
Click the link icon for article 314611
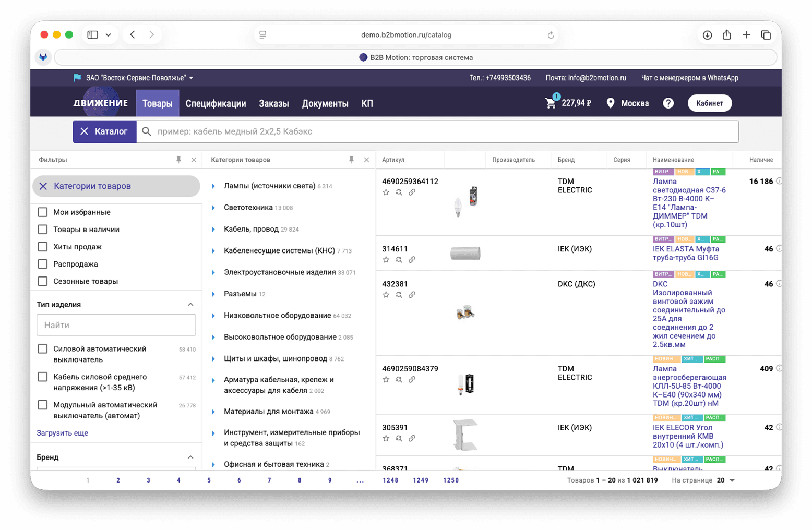pyautogui.click(x=412, y=260)
